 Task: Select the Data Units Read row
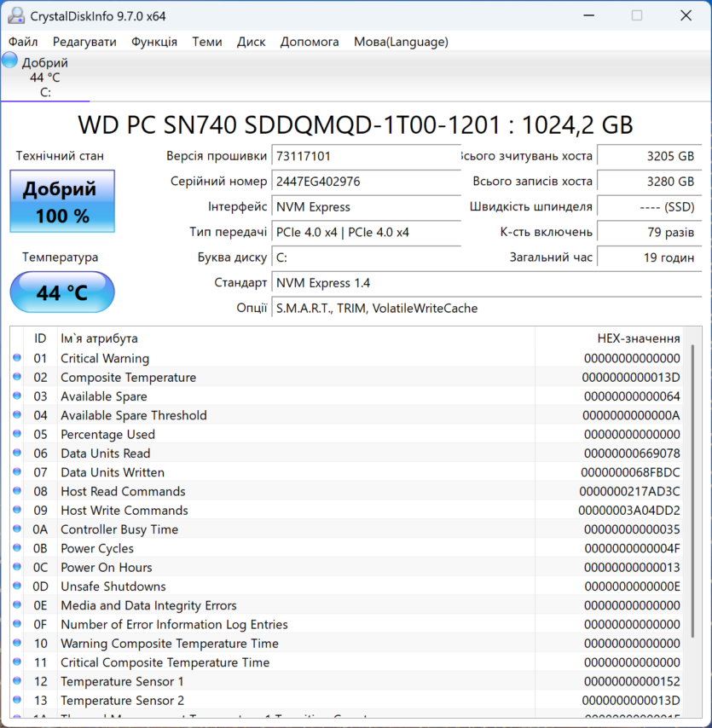(346, 454)
